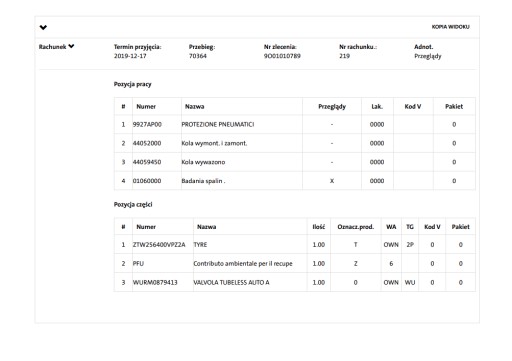Sort by Numer column in Pozycja pracy

click(146, 107)
